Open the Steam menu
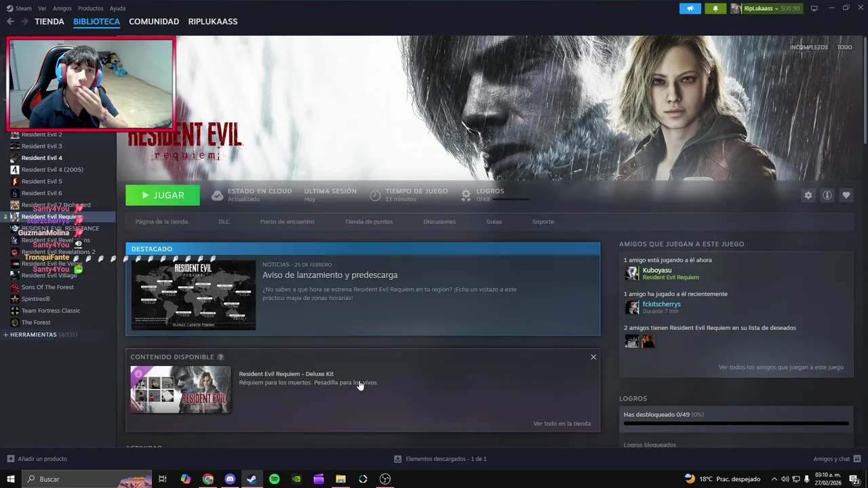Screen dimensions: 868x488 coord(19,8)
